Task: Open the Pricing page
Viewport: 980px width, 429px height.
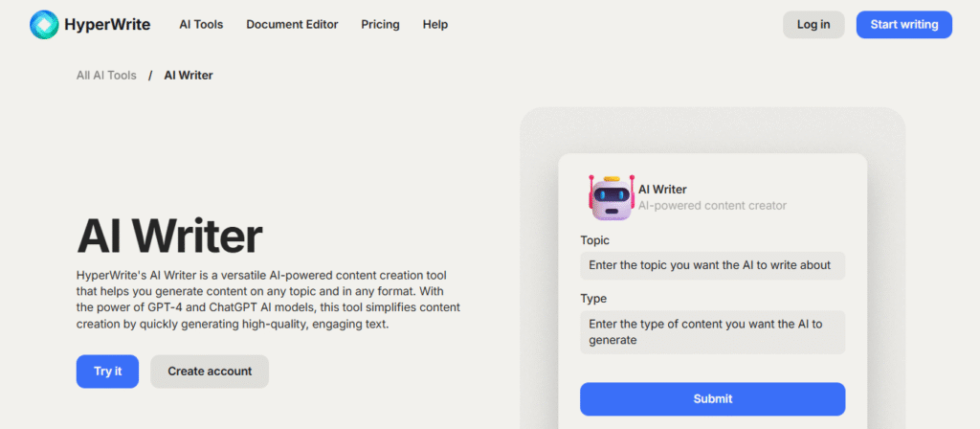Action: tap(380, 25)
